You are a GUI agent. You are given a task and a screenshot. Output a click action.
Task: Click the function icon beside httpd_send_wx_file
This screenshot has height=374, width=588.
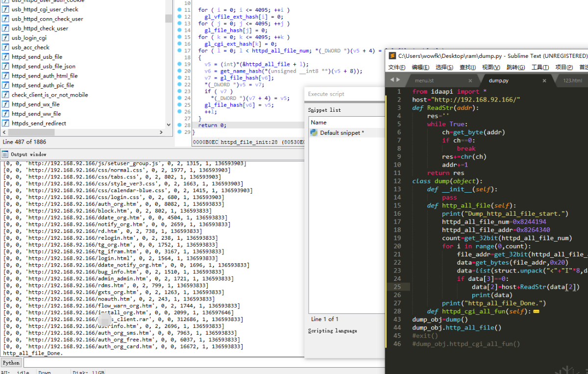5,104
